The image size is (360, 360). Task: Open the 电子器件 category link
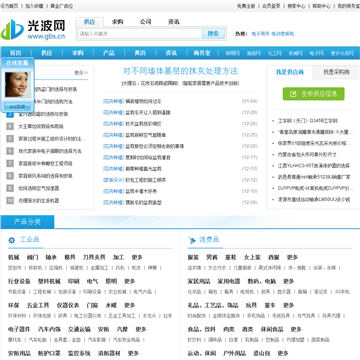click(19, 329)
